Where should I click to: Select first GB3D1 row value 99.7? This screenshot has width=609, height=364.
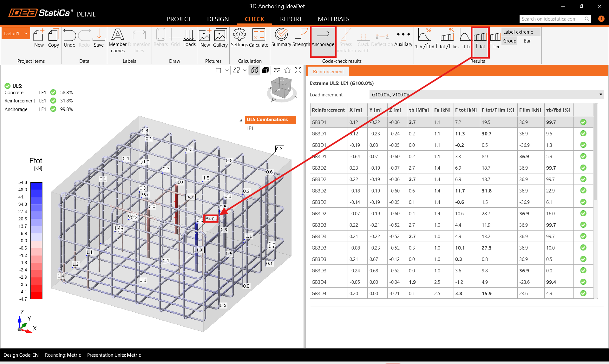(x=551, y=122)
